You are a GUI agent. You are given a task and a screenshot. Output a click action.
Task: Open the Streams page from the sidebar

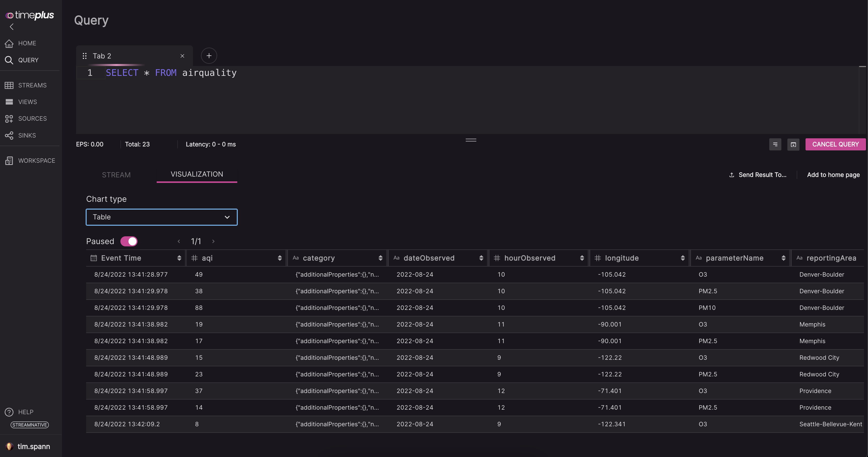coord(32,85)
